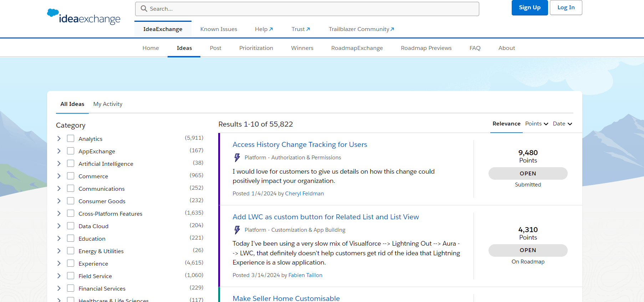
Task: Open the Trust external link
Action: pos(301,29)
